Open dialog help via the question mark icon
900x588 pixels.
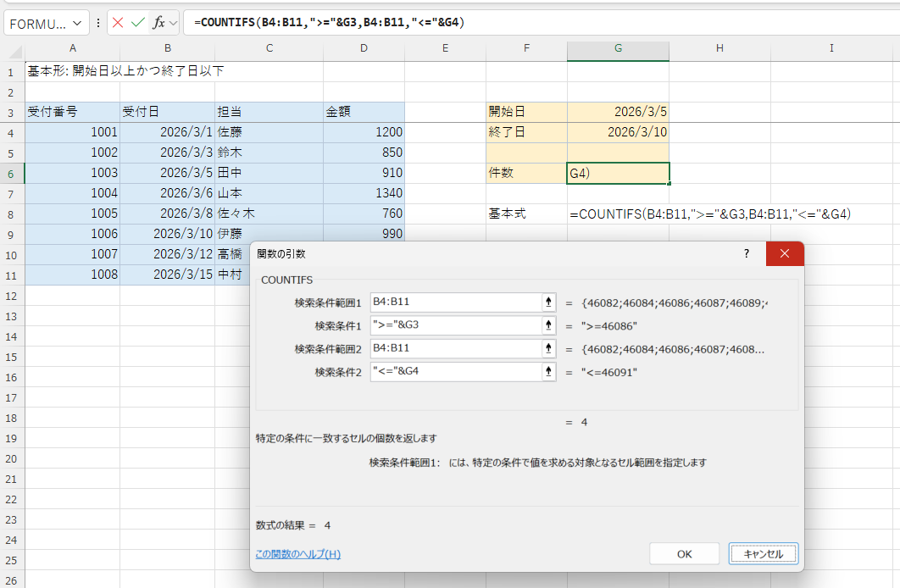pyautogui.click(x=747, y=253)
